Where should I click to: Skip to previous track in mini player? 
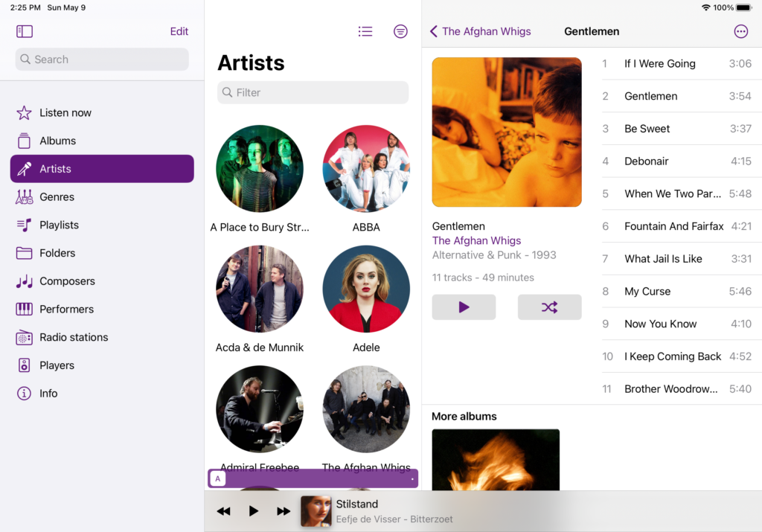coord(223,511)
